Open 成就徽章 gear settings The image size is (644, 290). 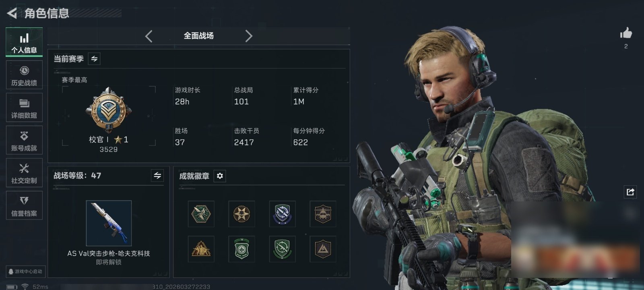point(220,176)
